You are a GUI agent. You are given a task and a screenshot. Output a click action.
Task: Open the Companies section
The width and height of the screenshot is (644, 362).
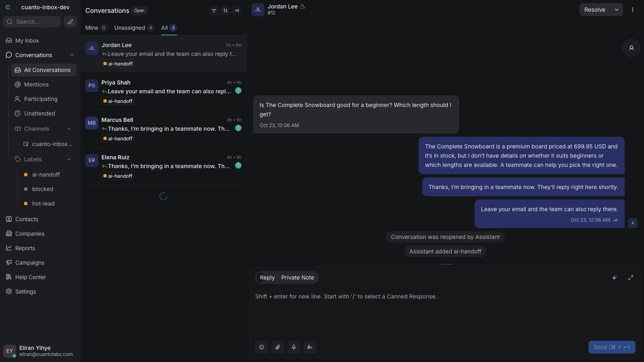(40, 234)
